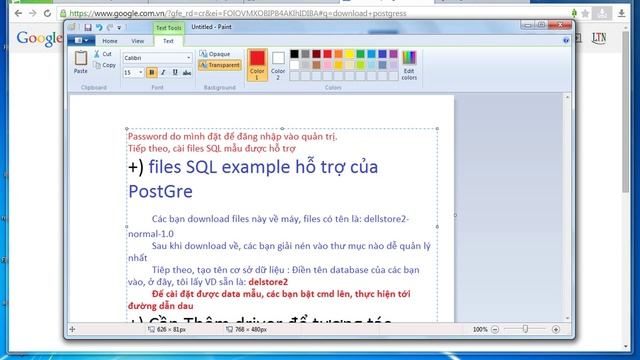The height and width of the screenshot is (360, 640).
Task: Select Transparent background option
Action: pyautogui.click(x=220, y=65)
